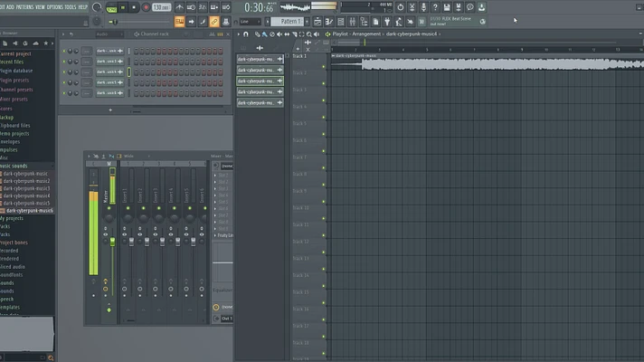644x362 pixels.
Task: Open the PATTERNS menu
Action: 24,7
